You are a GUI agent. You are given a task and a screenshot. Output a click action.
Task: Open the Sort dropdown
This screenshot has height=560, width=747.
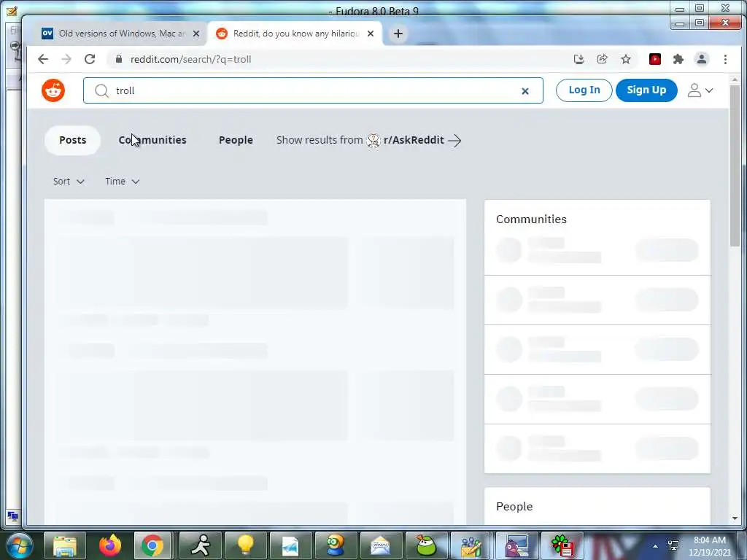tap(69, 182)
